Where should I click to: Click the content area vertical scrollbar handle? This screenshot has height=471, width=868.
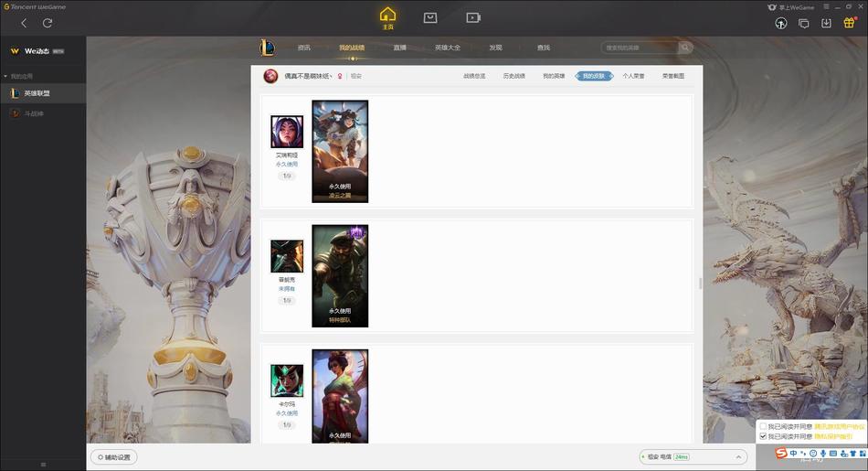point(700,284)
